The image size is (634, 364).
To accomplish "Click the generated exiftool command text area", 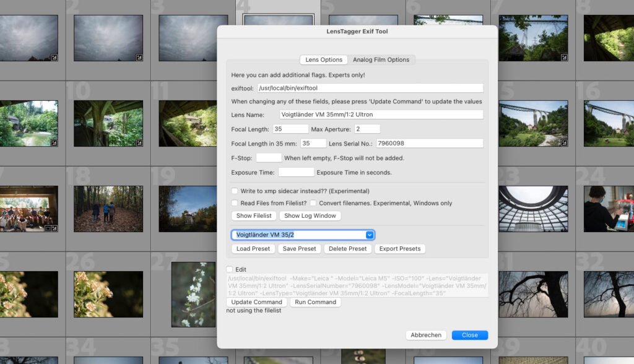I will click(x=357, y=285).
